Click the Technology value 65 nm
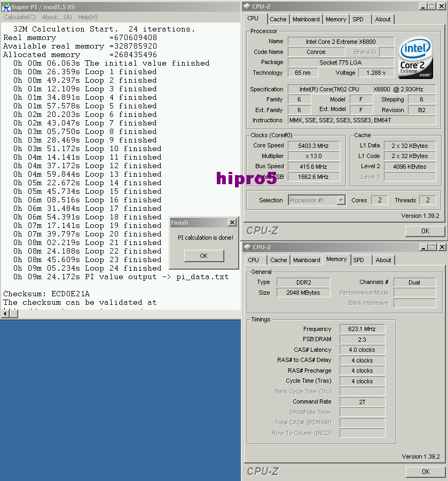 click(x=303, y=73)
